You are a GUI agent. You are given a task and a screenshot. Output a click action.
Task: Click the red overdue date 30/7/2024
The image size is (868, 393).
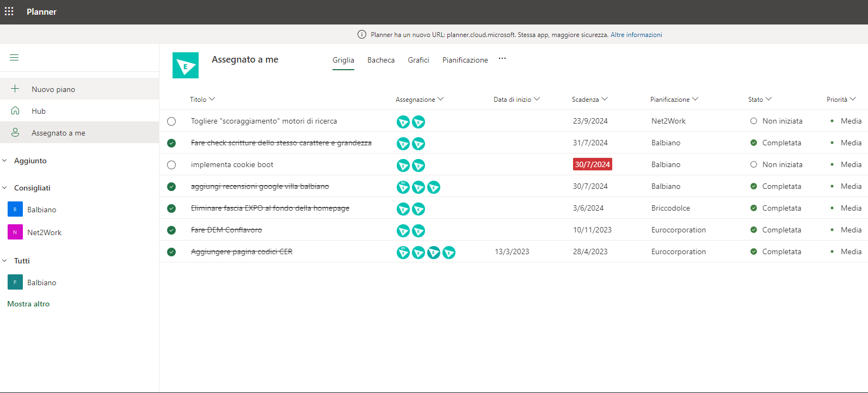(x=592, y=164)
